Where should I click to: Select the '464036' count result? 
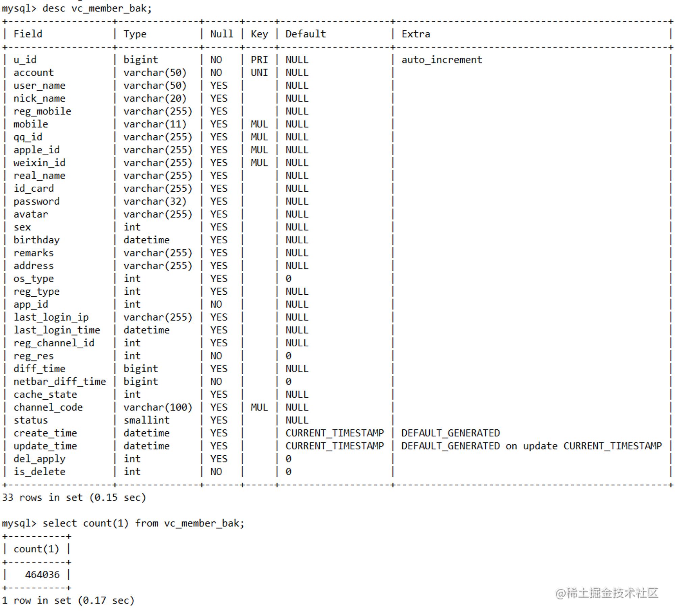point(43,574)
